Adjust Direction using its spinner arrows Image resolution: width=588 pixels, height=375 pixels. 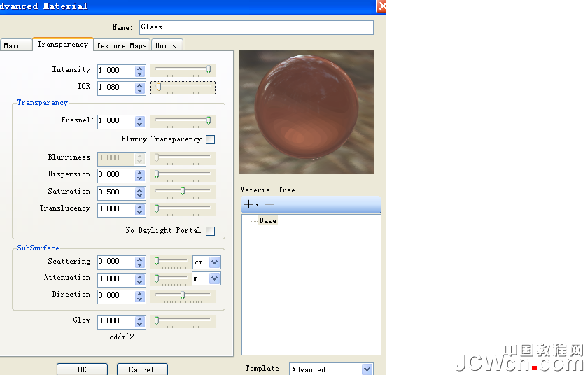[x=140, y=297]
